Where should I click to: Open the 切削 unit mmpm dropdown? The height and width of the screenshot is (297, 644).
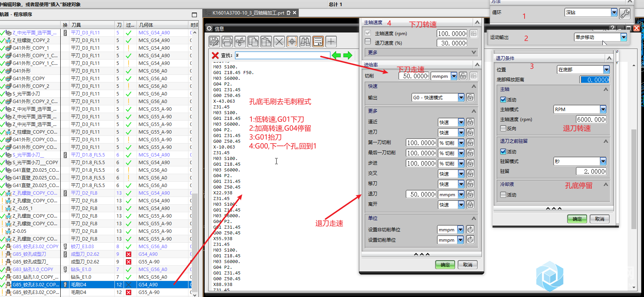(444, 76)
